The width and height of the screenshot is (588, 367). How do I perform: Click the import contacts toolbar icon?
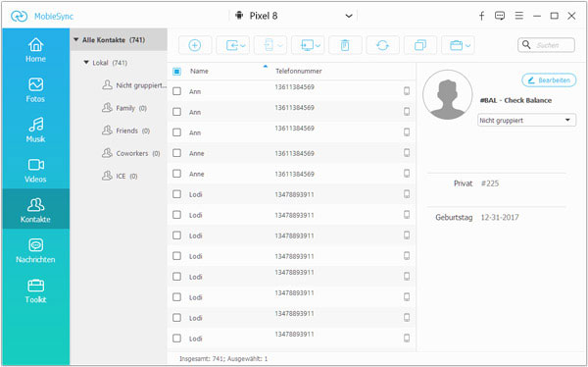232,45
